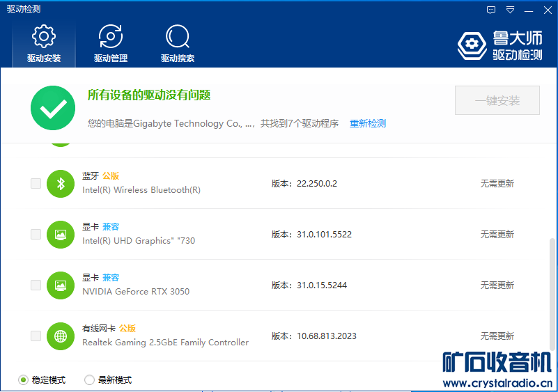Click the 所有设备的驱动没有问题 heading
The width and height of the screenshot is (558, 392).
[149, 95]
